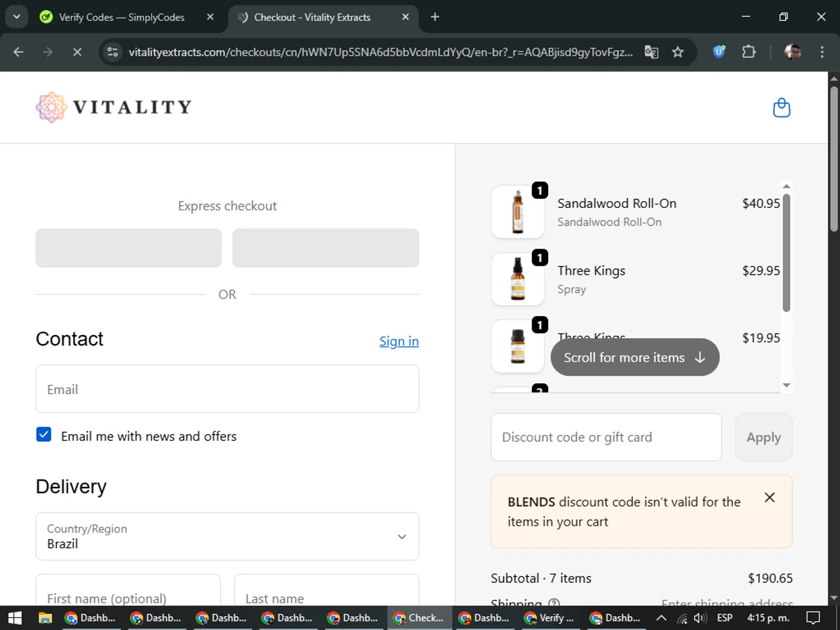Open the shopping bag cart icon
Viewport: 840px width, 630px height.
pyautogui.click(x=781, y=108)
